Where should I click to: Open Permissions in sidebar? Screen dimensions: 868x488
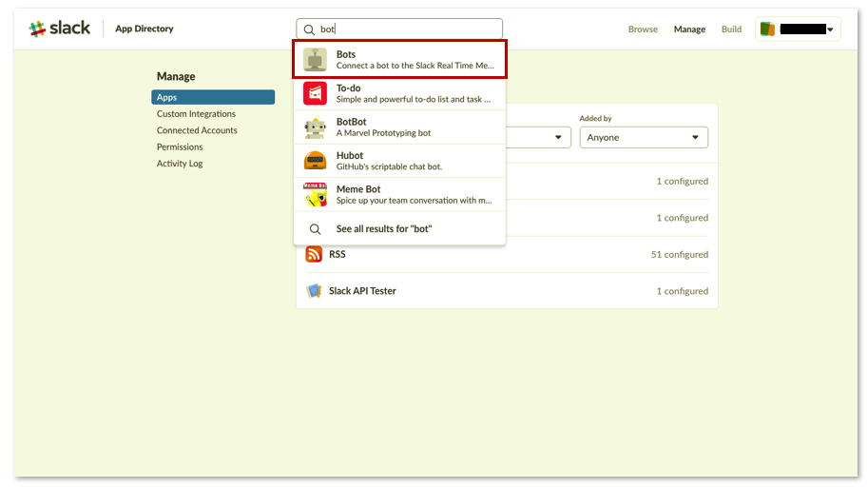tap(180, 146)
